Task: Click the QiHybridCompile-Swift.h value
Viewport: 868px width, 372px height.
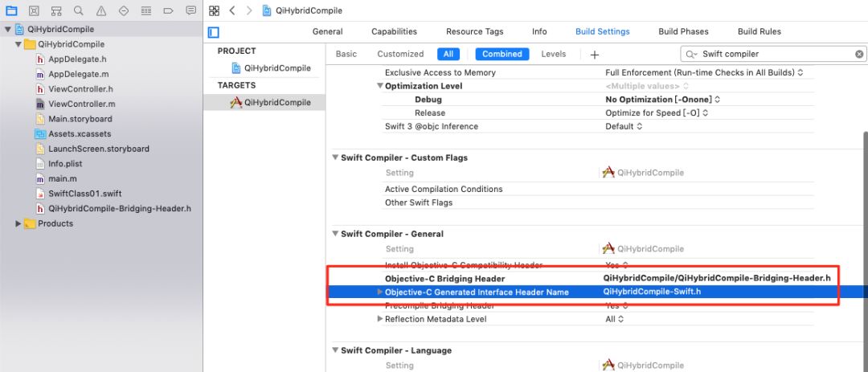Action: [x=652, y=292]
